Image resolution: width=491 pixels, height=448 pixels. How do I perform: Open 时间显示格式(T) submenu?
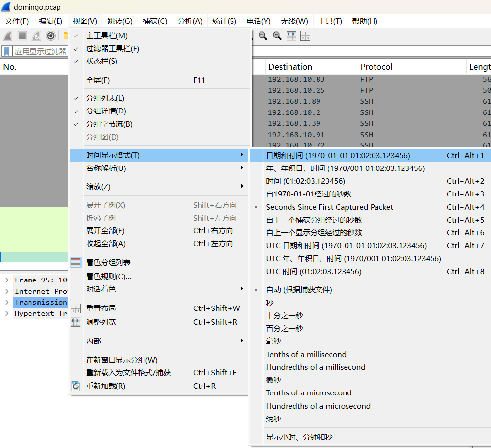(159, 155)
